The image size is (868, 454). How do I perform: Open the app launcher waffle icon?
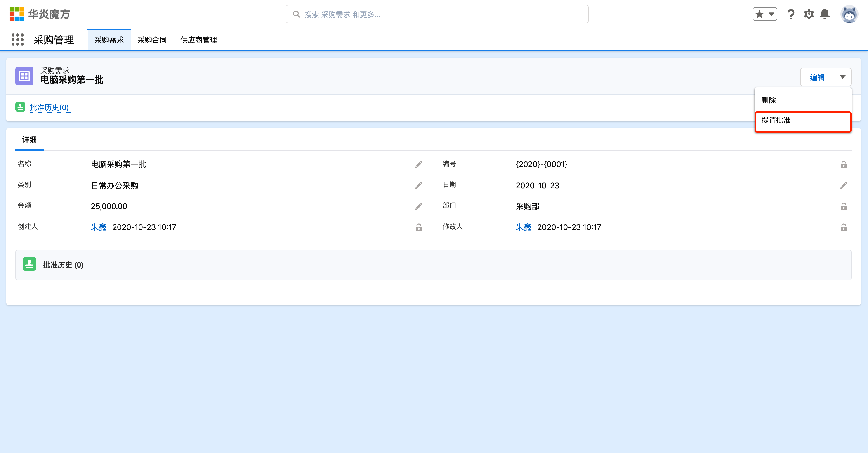point(18,39)
